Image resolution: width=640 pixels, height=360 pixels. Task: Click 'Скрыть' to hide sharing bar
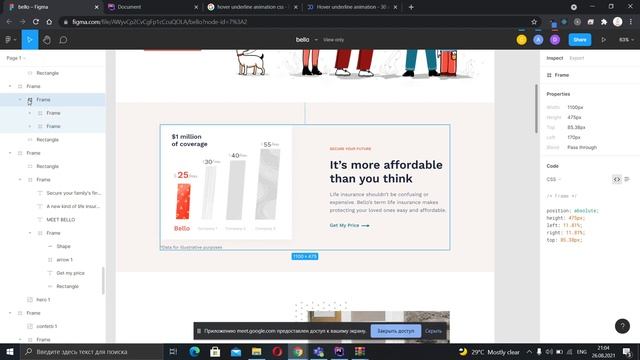tap(433, 331)
